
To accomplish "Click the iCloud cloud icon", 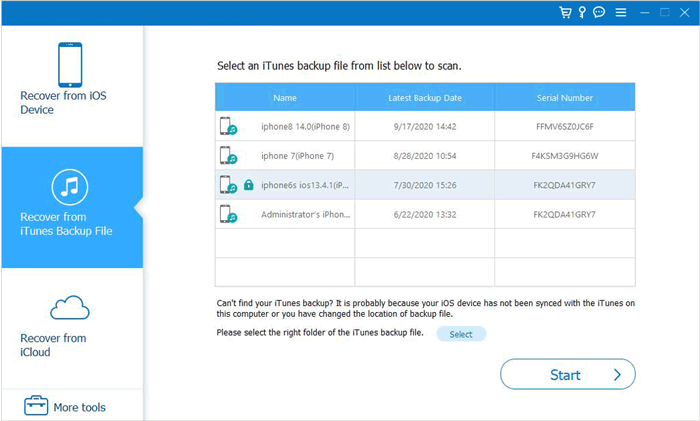I will click(x=70, y=308).
